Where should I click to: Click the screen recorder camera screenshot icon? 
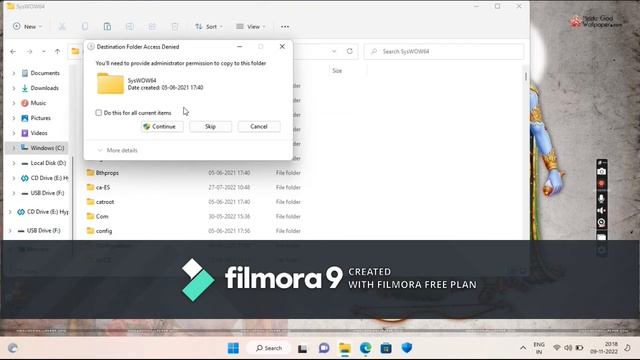coord(602,172)
